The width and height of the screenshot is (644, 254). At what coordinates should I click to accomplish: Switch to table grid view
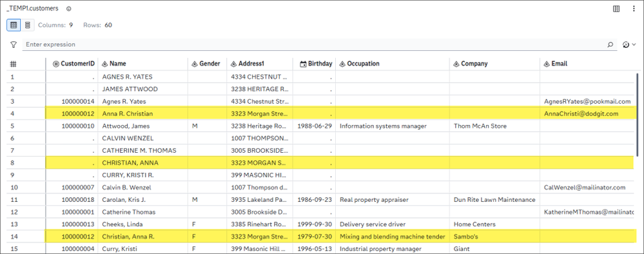click(14, 25)
